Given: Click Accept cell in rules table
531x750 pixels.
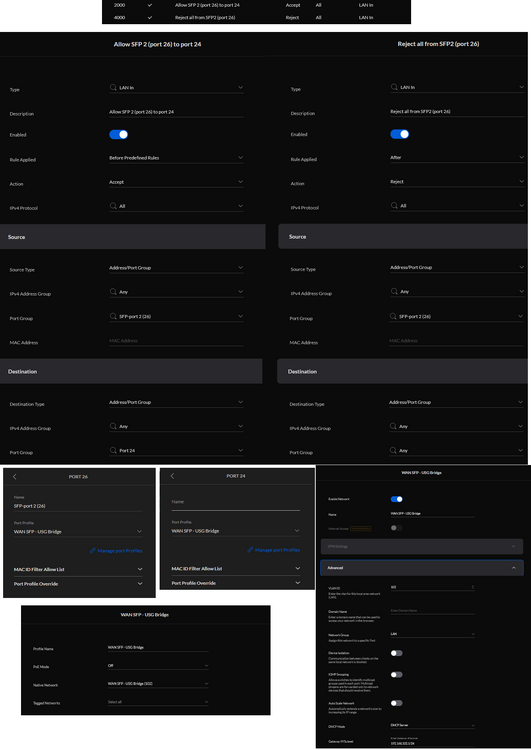Looking at the screenshot, I should [x=293, y=5].
